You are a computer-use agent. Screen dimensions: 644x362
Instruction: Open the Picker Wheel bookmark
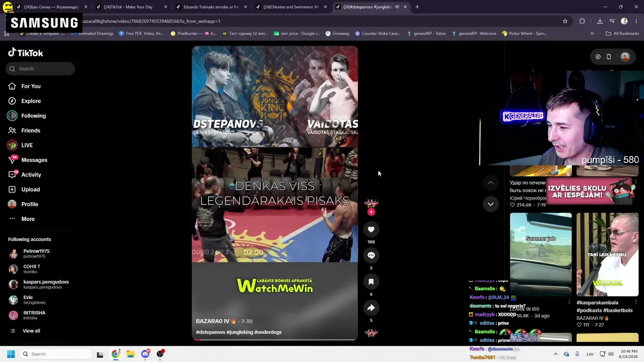[524, 34]
